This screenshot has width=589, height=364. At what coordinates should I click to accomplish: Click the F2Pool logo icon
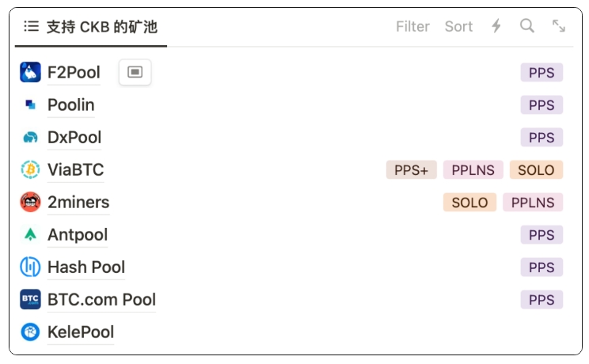point(30,72)
